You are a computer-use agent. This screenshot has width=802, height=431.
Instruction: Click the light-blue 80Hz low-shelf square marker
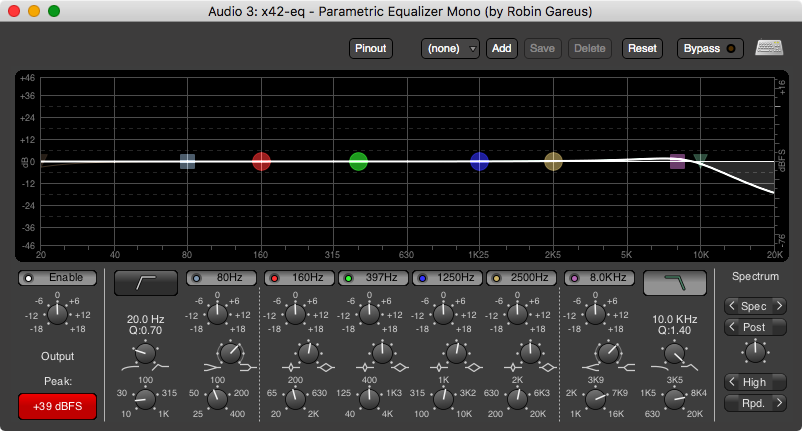click(187, 161)
